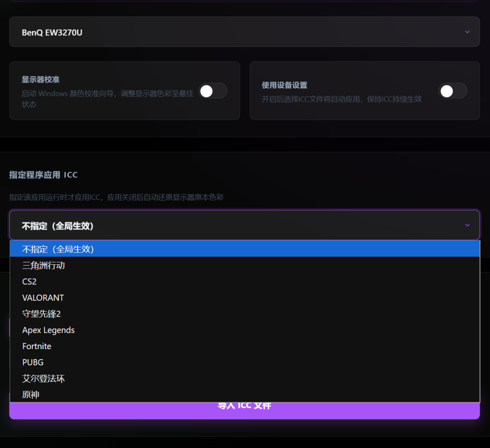This screenshot has width=490, height=448.
Task: Choose 三角洲行动 from the list
Action: coord(245,265)
